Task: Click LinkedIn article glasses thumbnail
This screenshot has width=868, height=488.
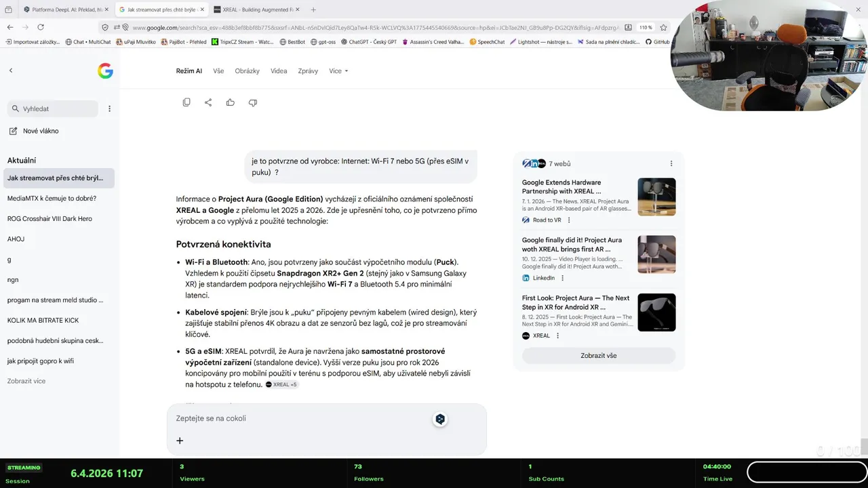Action: (x=656, y=254)
